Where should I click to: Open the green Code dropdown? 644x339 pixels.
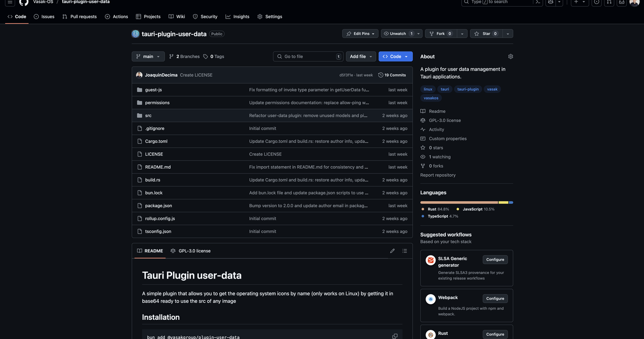(395, 56)
